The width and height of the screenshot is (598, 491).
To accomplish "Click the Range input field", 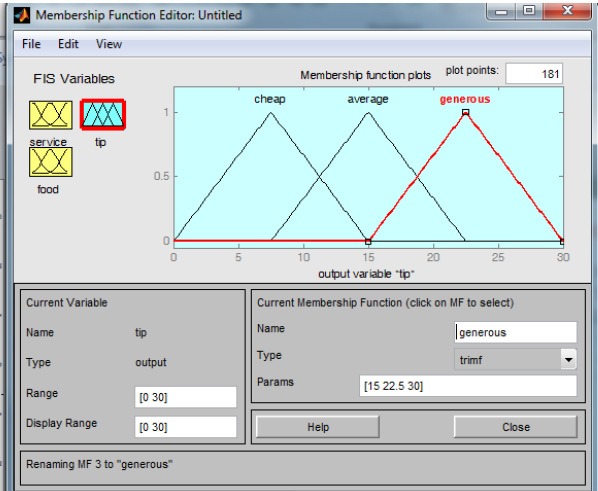I will [185, 397].
